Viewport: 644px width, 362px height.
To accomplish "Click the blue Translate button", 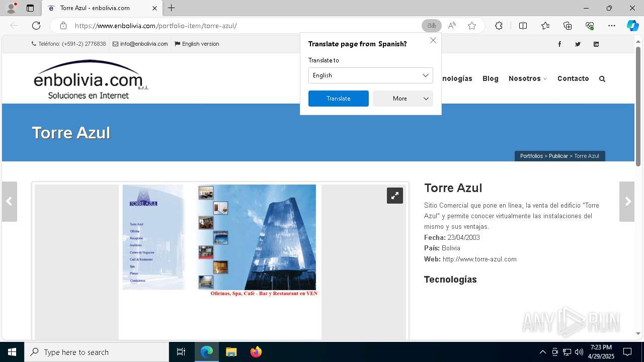I will pyautogui.click(x=339, y=99).
